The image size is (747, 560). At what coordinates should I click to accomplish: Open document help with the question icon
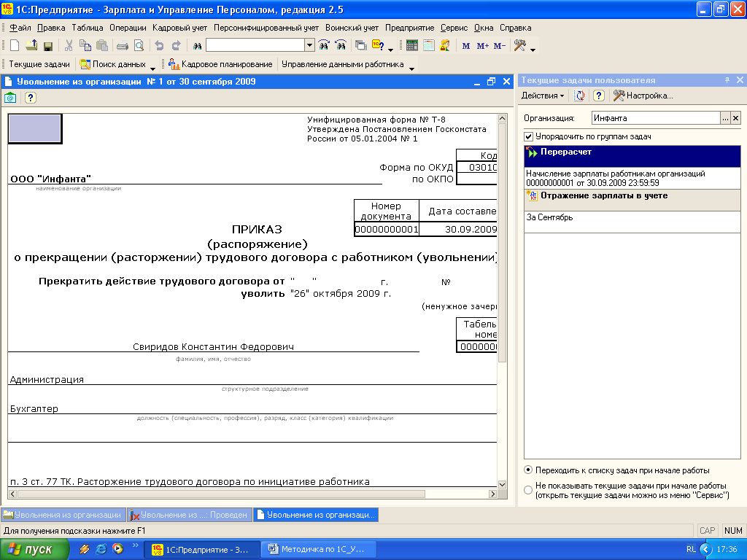(x=30, y=98)
